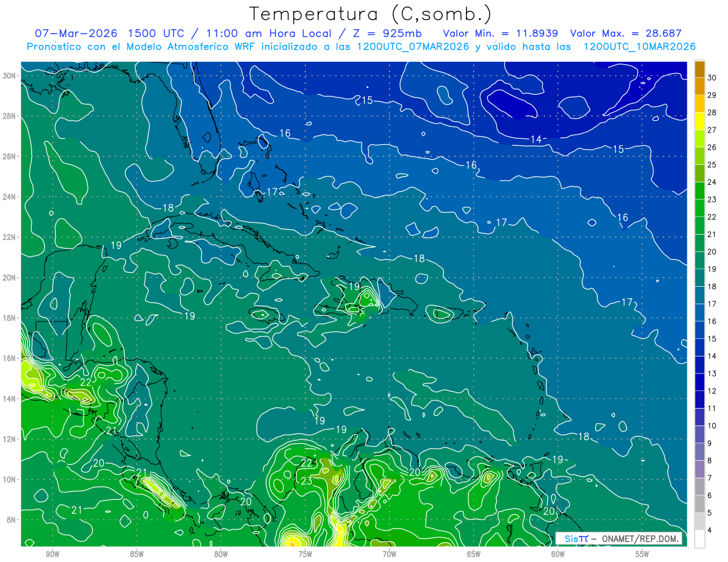Select the pressure level 'Z = 925mb'

pyautogui.click(x=388, y=33)
